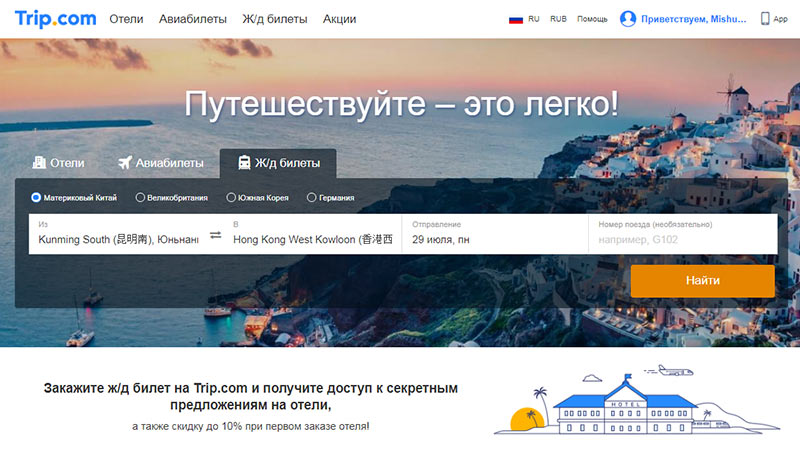Click the train icon in Ж/д билеты tab

(244, 162)
